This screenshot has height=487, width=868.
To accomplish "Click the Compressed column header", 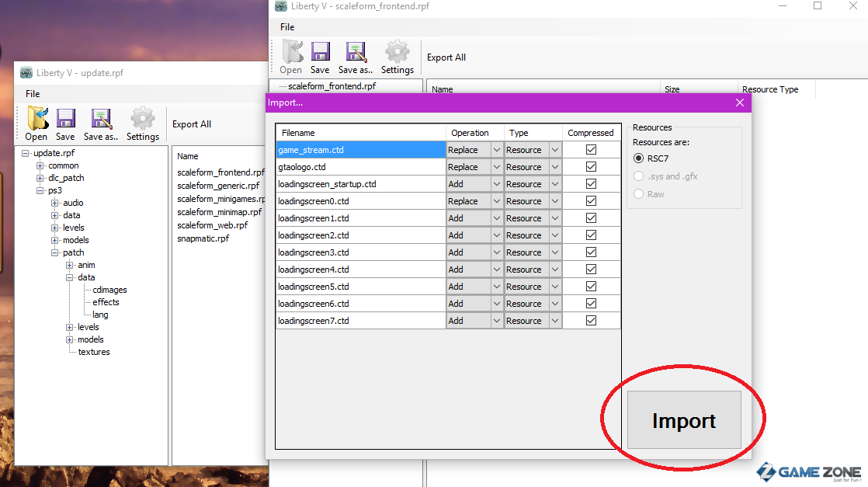I will [x=591, y=133].
